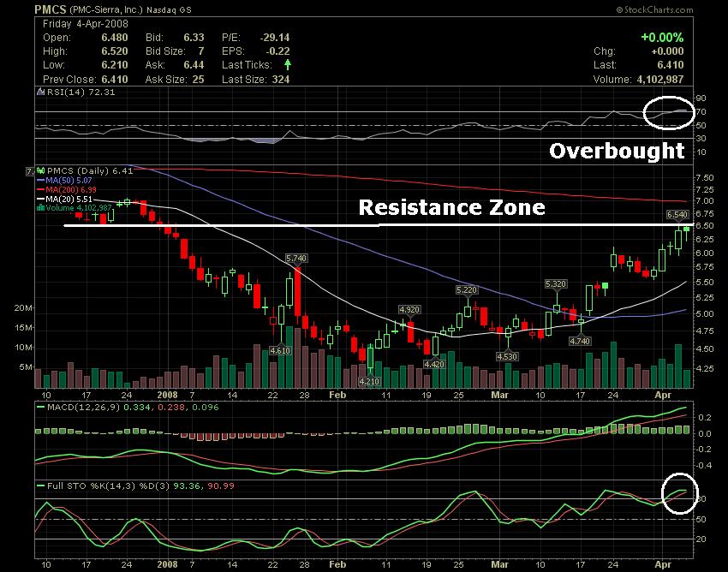Click the green bar-chart icon beside the Volume legend

[x=41, y=208]
